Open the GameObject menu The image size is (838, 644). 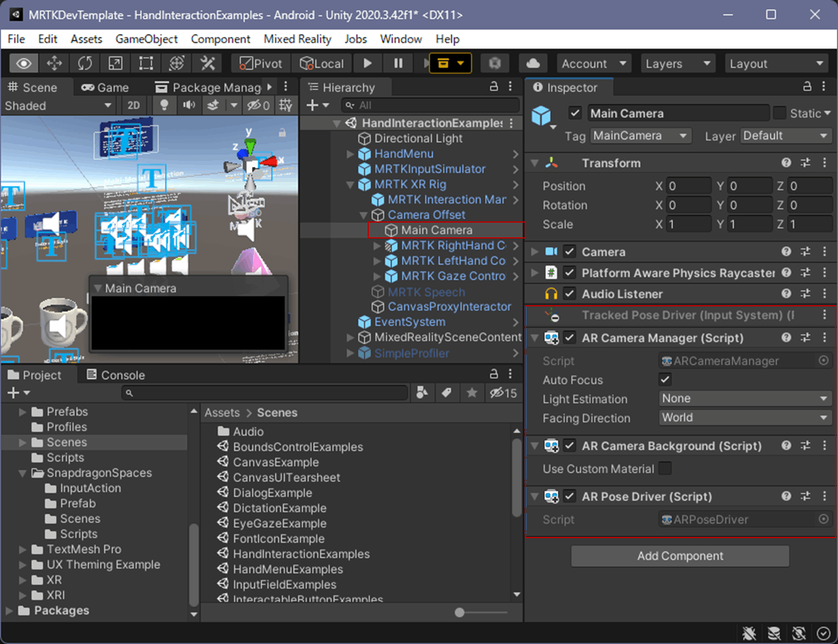146,39
